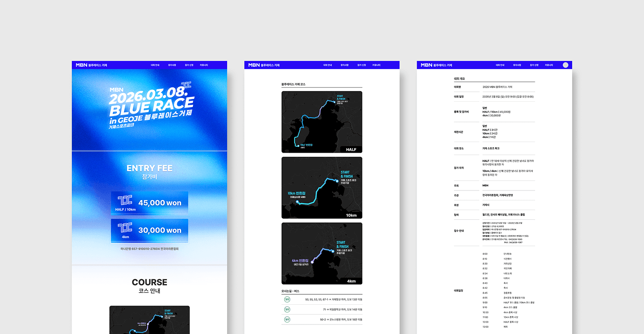Open 대회 안내 menu on the right page
This screenshot has height=334, width=644.
click(500, 65)
